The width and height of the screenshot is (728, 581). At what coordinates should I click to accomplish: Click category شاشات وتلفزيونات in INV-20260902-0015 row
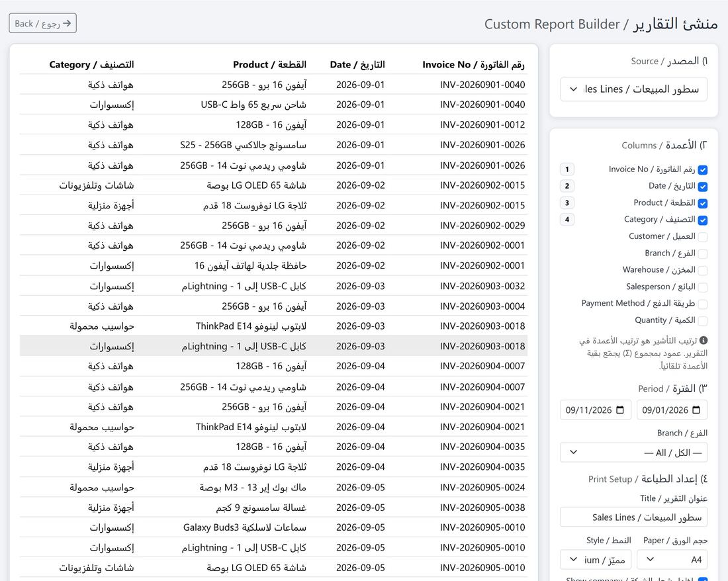(x=97, y=185)
